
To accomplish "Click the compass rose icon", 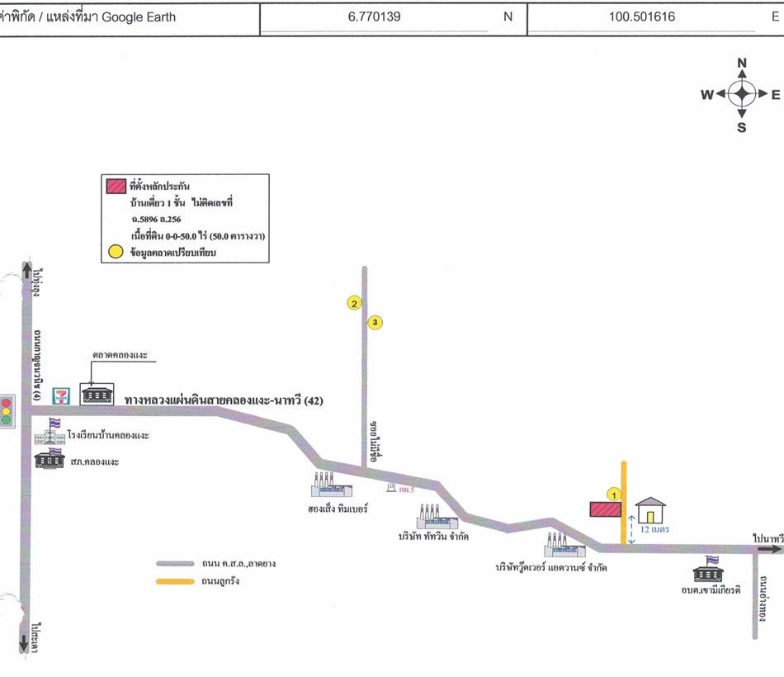I will (741, 94).
